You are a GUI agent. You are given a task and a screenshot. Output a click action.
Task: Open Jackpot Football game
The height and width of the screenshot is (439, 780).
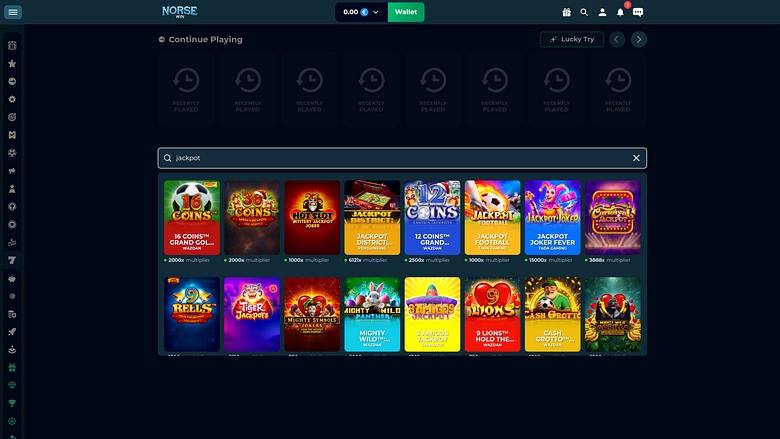click(492, 218)
